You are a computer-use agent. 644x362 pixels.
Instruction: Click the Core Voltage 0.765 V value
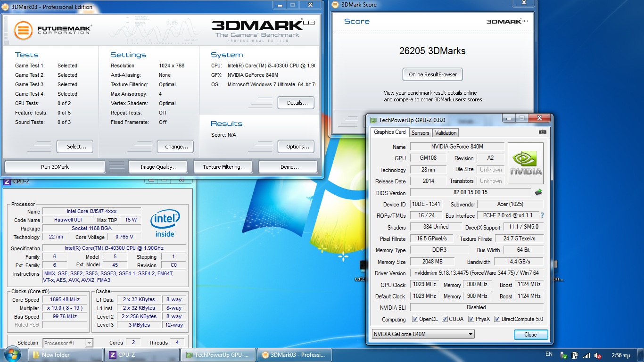point(124,237)
